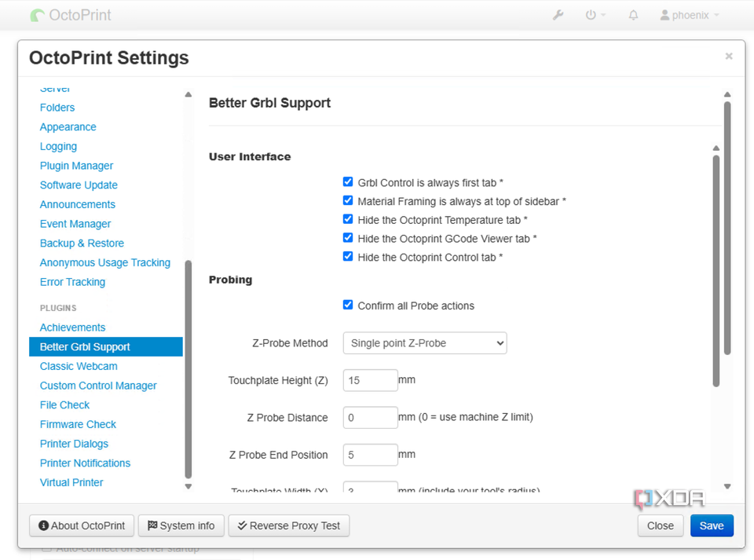Viewport: 754px width, 560px height.
Task: Open Virtual Printer plugin settings
Action: [71, 482]
